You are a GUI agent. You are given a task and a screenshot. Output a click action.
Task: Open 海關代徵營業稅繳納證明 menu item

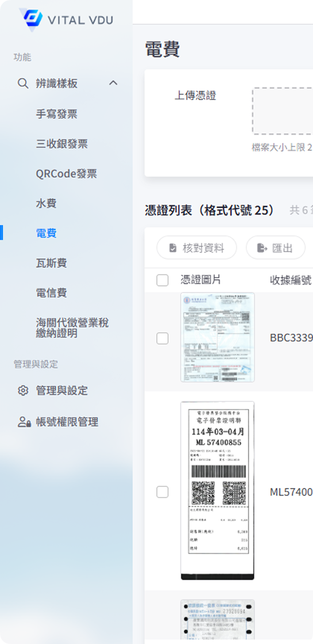coord(72,328)
